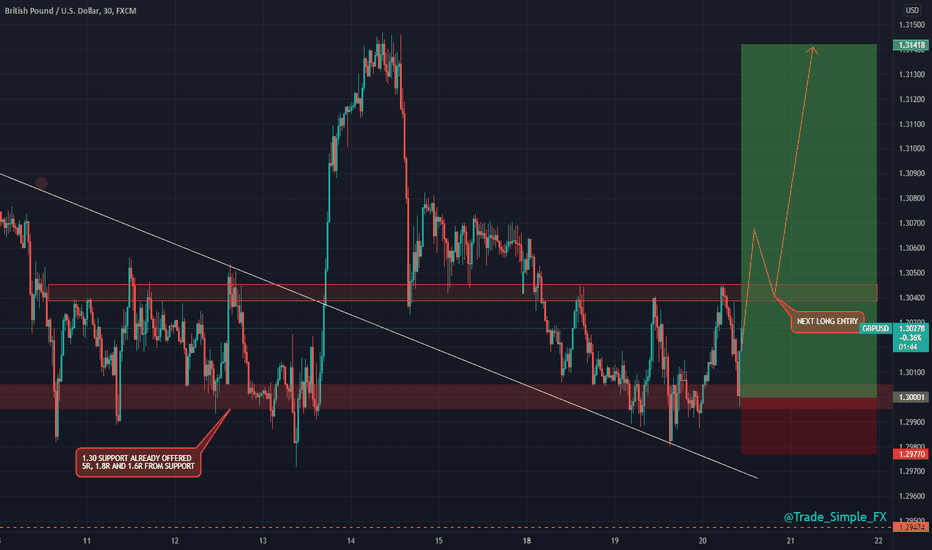Click date 12 on the time axis
Image resolution: width=932 pixels, height=550 pixels.
(x=175, y=540)
